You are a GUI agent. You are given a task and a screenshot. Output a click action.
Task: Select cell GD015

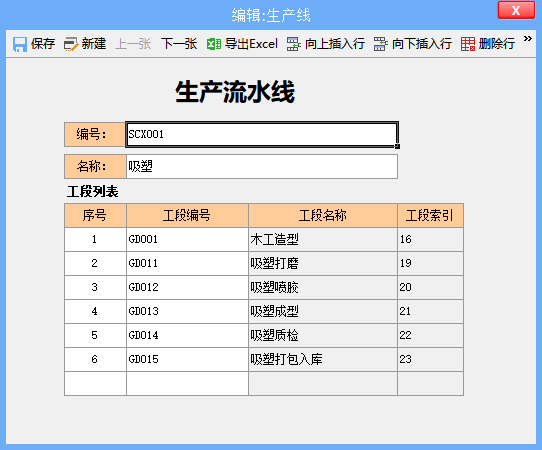point(187,359)
